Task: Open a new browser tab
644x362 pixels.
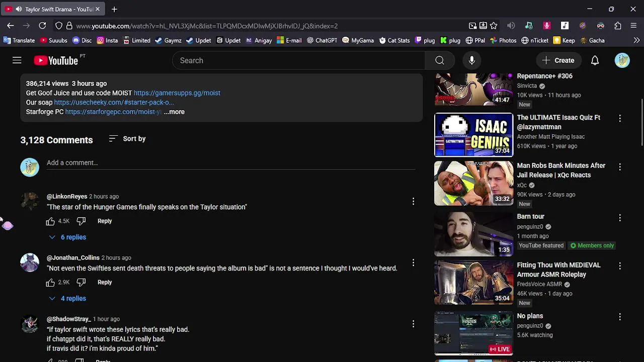Action: (x=114, y=9)
